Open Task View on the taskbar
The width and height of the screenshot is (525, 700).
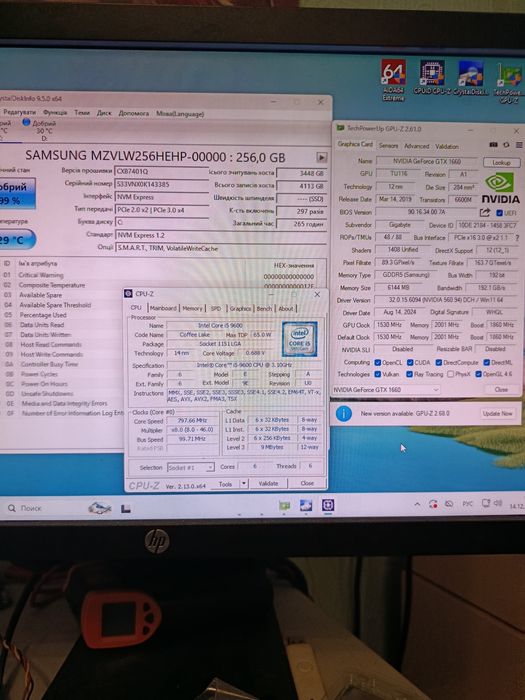126,508
